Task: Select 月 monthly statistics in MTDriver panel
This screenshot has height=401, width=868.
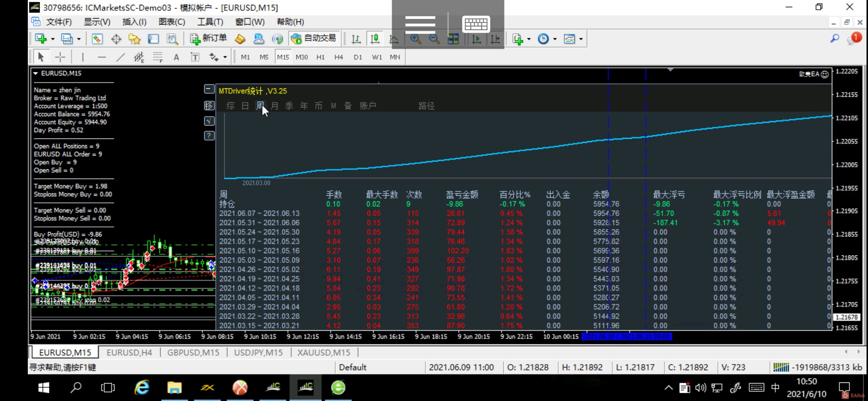Action: click(x=274, y=106)
